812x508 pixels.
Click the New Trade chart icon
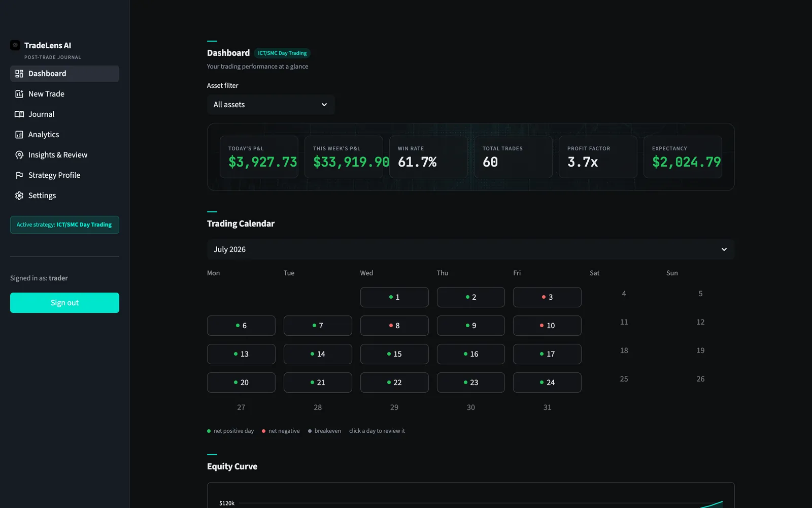[x=19, y=94]
